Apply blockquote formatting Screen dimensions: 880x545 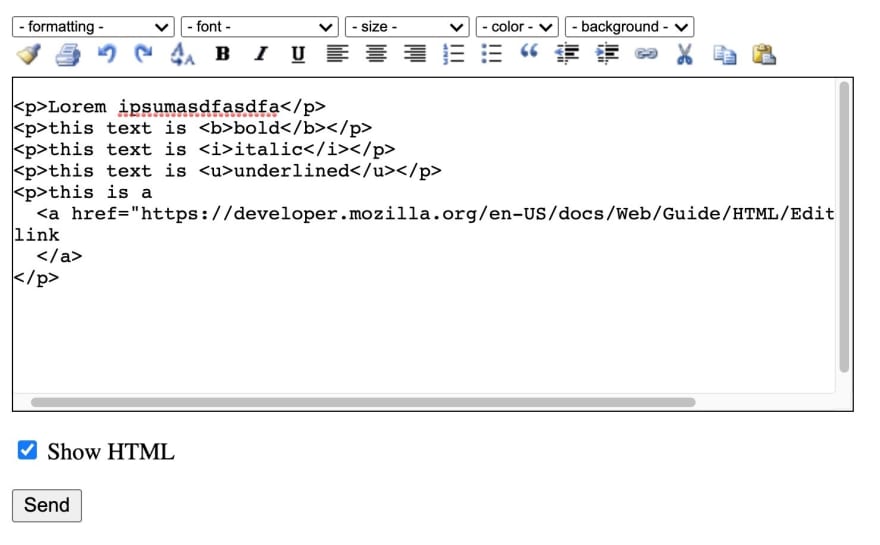pos(529,52)
